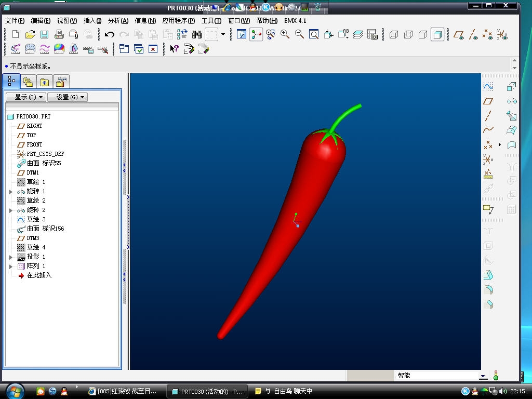Click the Zoom In magnifier icon

(x=285, y=34)
